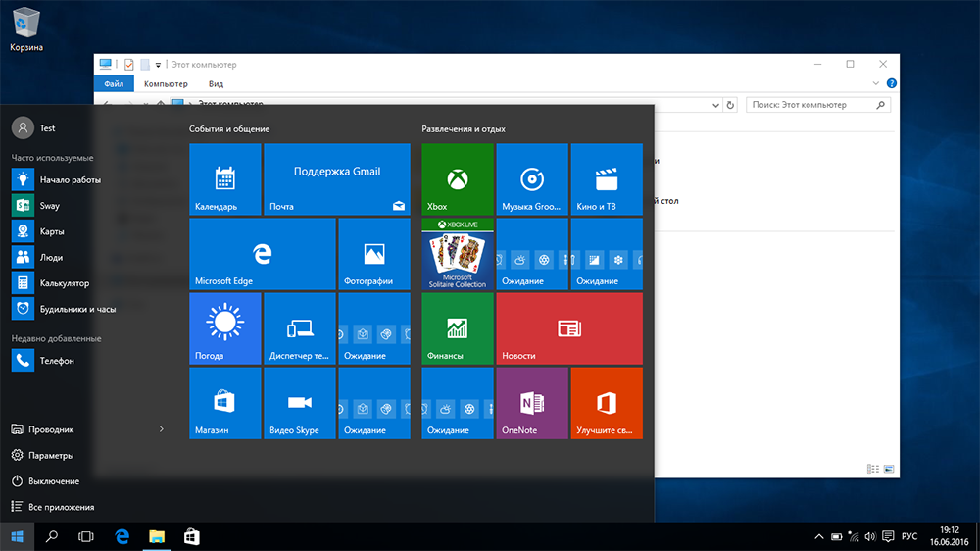This screenshot has width=980, height=551.
Task: Launch the OneNote tile
Action: coord(532,403)
